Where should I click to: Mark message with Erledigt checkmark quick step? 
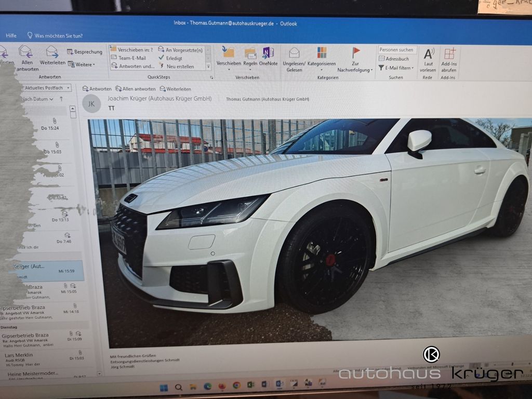(174, 58)
